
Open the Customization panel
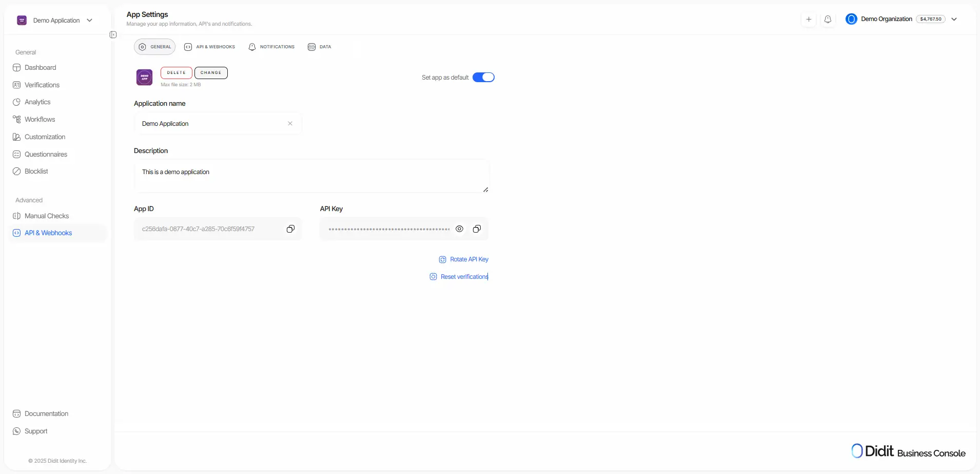pos(45,137)
